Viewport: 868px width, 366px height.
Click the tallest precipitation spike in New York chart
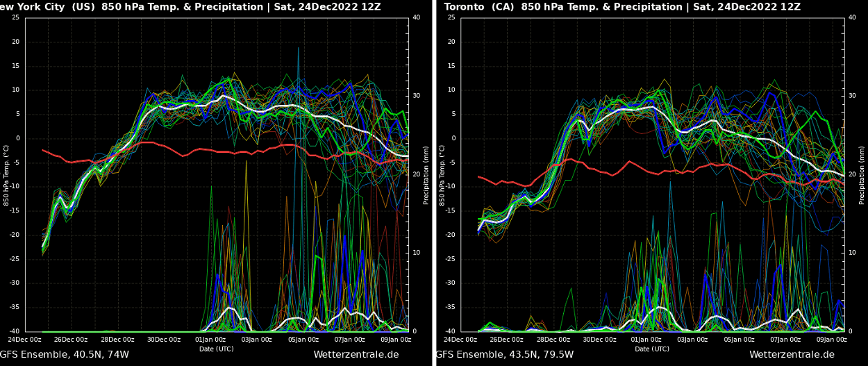pos(299,49)
